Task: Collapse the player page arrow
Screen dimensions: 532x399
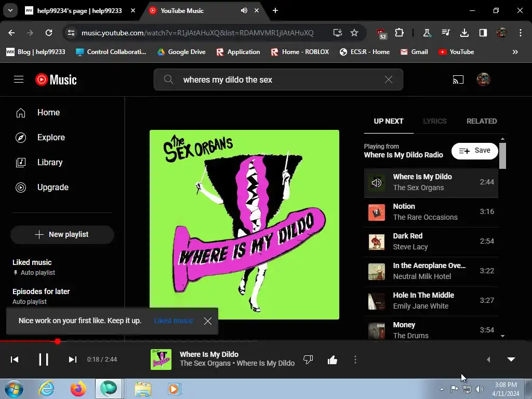Action: [x=511, y=360]
